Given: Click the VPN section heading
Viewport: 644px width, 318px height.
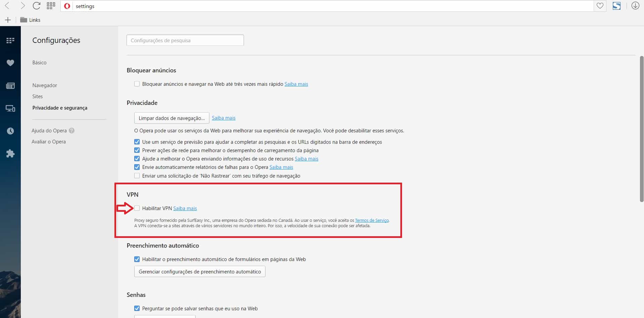Looking at the screenshot, I should tap(133, 194).
